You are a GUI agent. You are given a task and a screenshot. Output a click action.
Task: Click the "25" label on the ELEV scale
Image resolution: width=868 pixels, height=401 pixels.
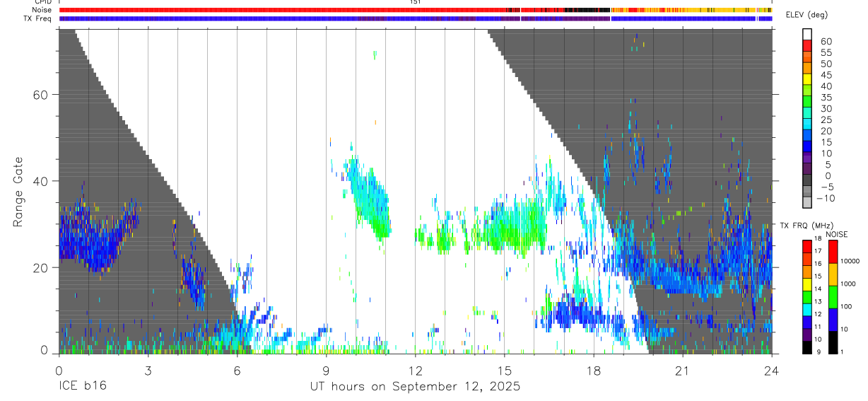(826, 120)
